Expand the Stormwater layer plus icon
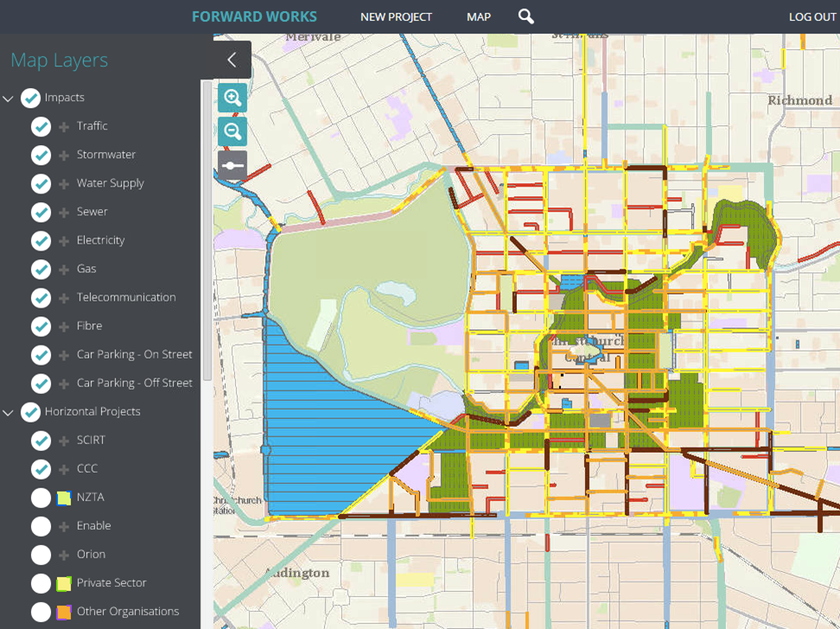 tap(64, 156)
